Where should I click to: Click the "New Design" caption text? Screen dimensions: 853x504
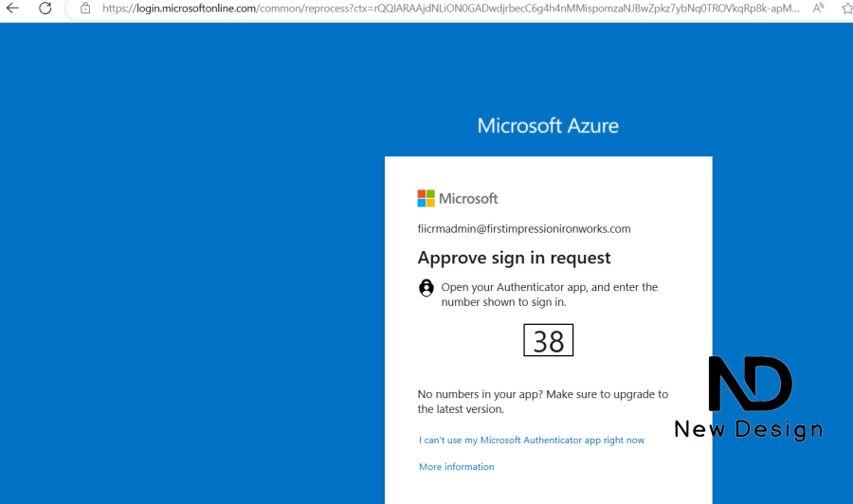tap(748, 430)
